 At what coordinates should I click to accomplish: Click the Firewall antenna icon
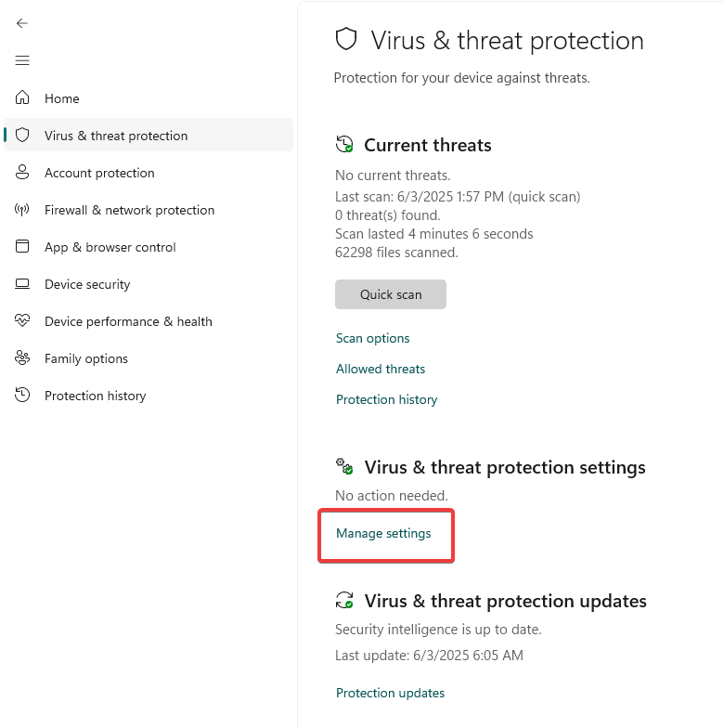coord(22,210)
